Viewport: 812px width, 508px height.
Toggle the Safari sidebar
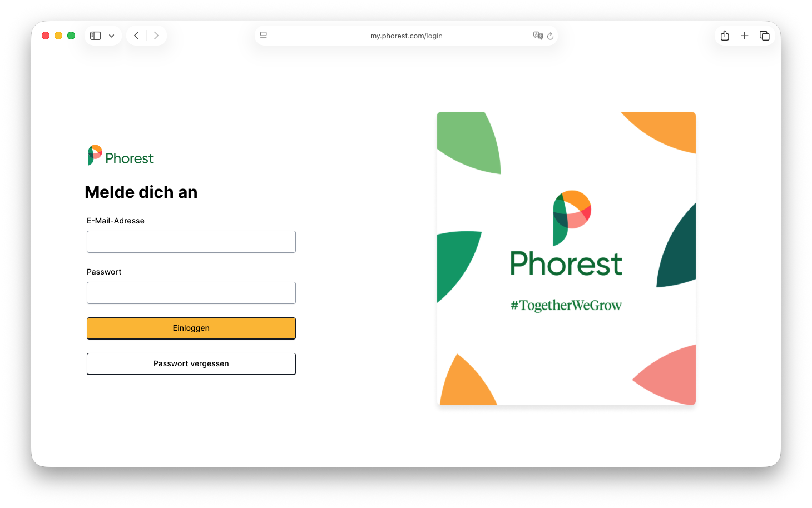pos(96,36)
